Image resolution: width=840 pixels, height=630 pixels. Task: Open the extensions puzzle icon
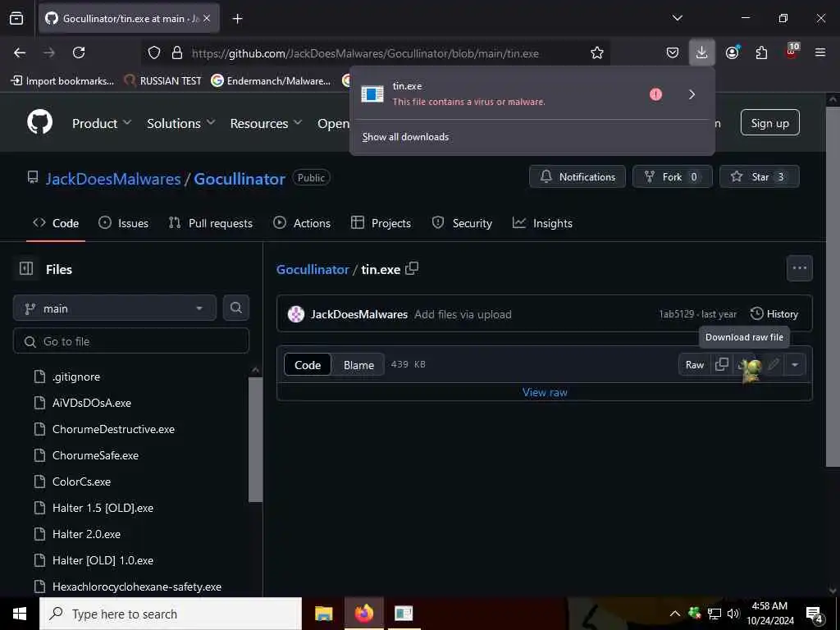tap(761, 52)
